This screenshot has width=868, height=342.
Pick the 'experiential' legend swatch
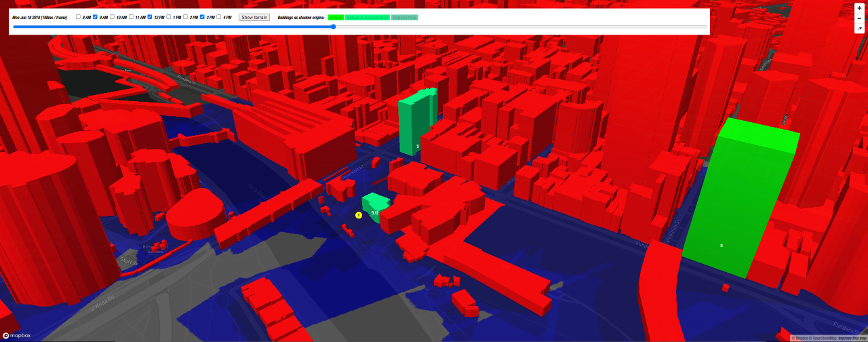click(x=405, y=17)
